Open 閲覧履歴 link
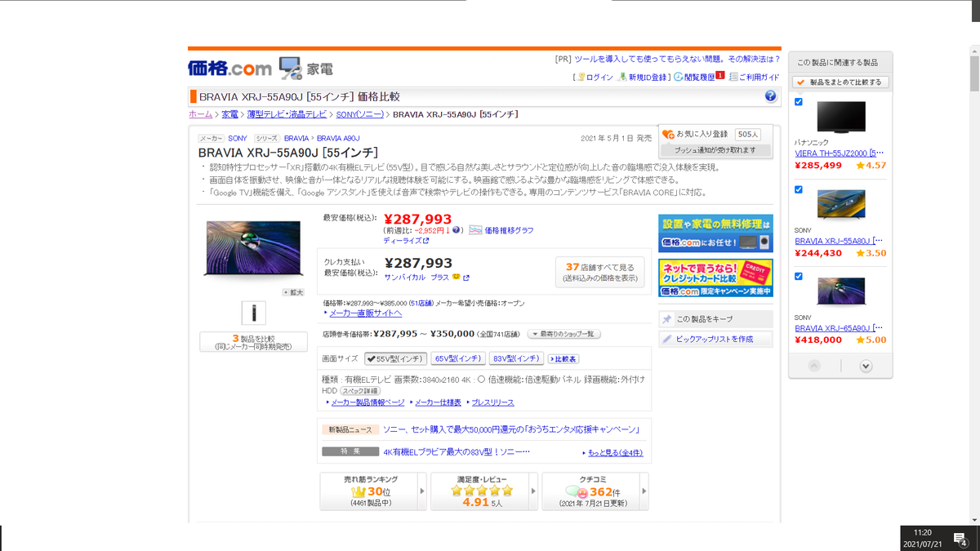The width and height of the screenshot is (980, 551). [x=699, y=77]
